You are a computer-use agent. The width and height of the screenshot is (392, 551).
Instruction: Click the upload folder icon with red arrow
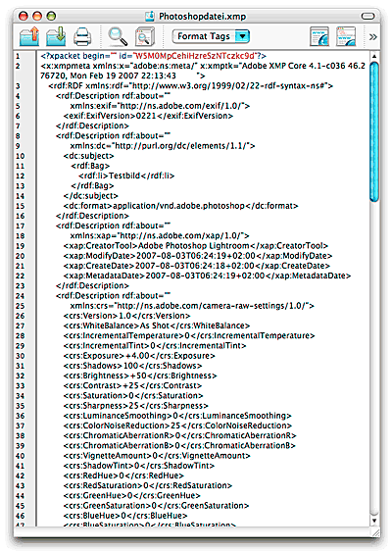(29, 36)
